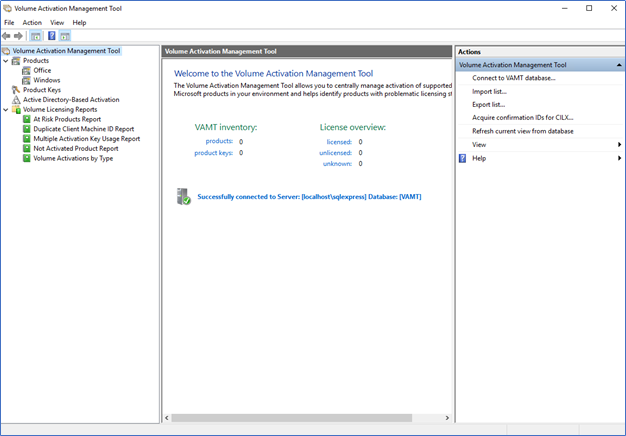
Task: Select At Risk Products Report
Action: pos(67,119)
